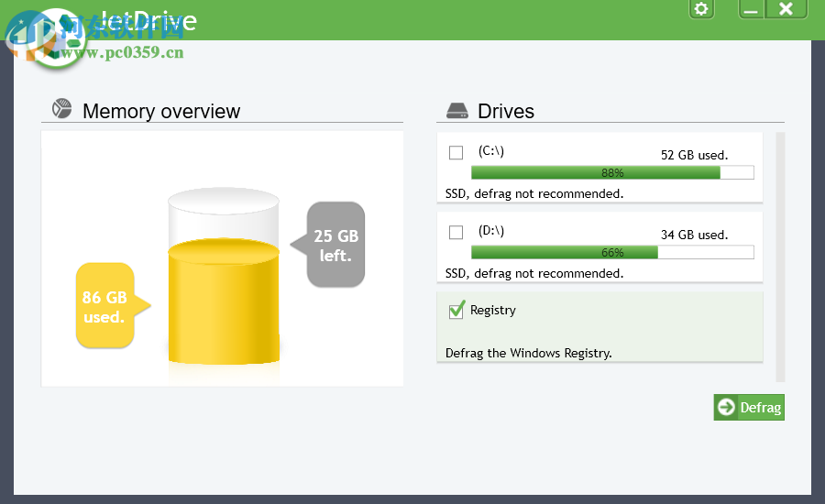Click the "Drives" heading text

506,112
